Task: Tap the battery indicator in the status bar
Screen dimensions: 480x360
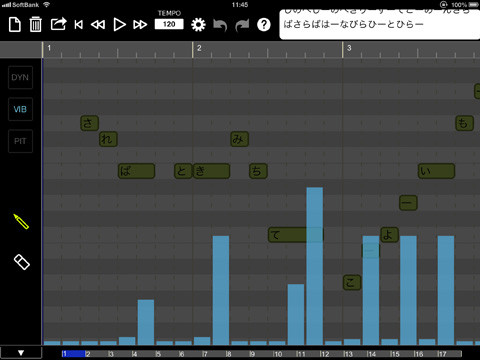Action: [x=474, y=5]
